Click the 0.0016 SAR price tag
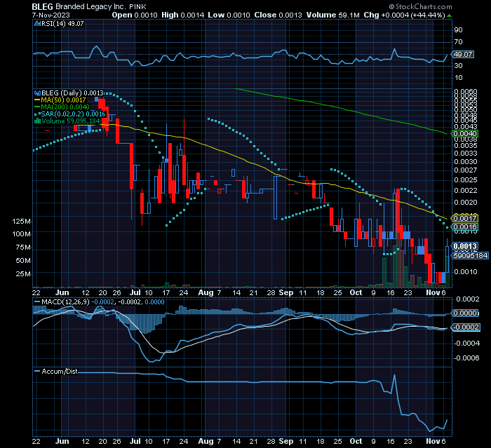This screenshot has height=448, width=491. [x=464, y=226]
